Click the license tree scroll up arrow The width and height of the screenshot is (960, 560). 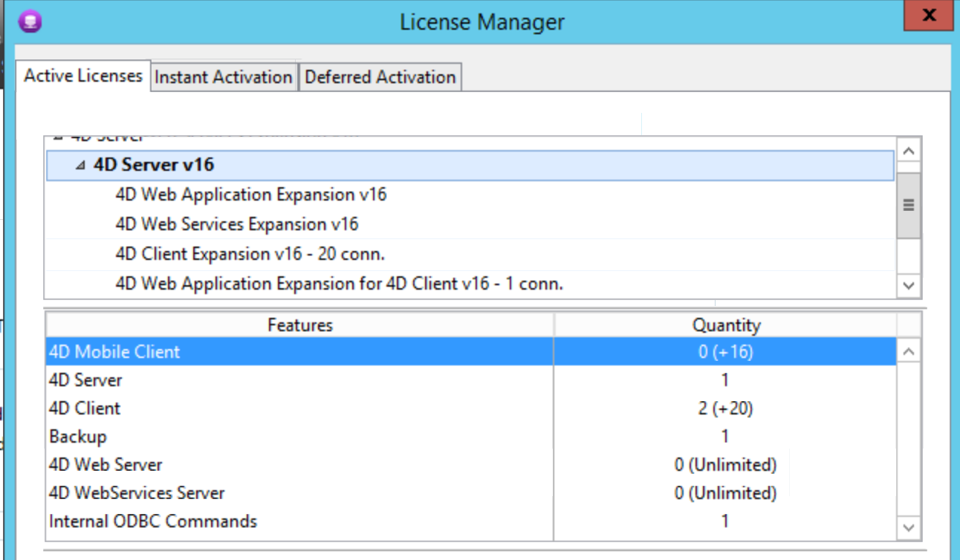(x=909, y=151)
